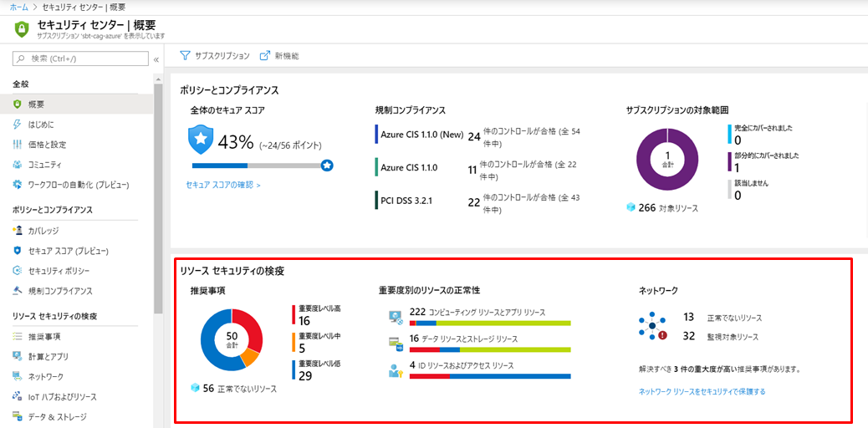Click the 規制コンプライアンス gavel icon
This screenshot has width=868, height=428.
18,291
